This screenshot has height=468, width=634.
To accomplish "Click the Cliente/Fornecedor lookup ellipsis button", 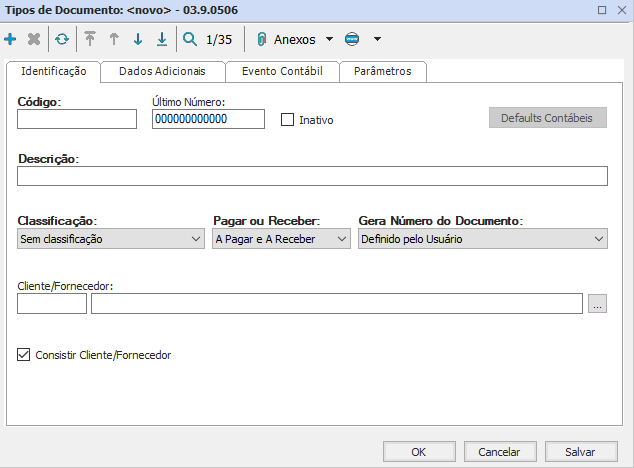I will point(598,304).
